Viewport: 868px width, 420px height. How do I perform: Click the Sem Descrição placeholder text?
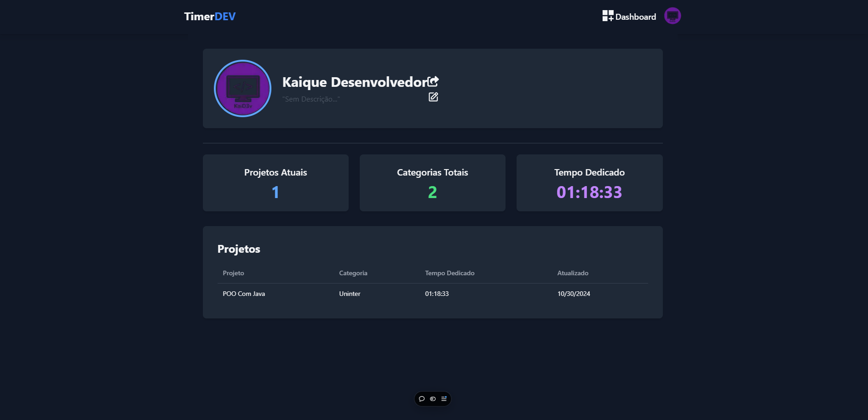[311, 99]
